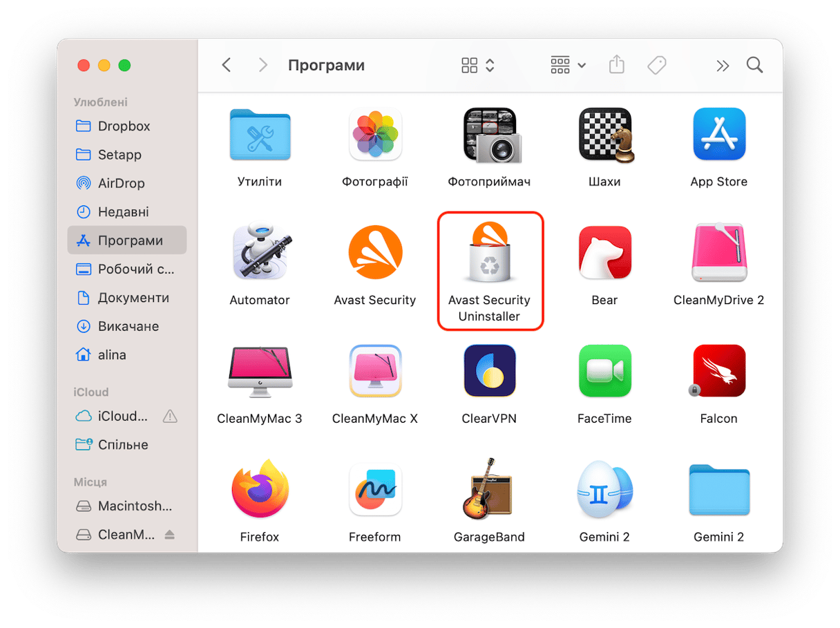Open the Automator app icon
The width and height of the screenshot is (840, 628).
click(259, 253)
